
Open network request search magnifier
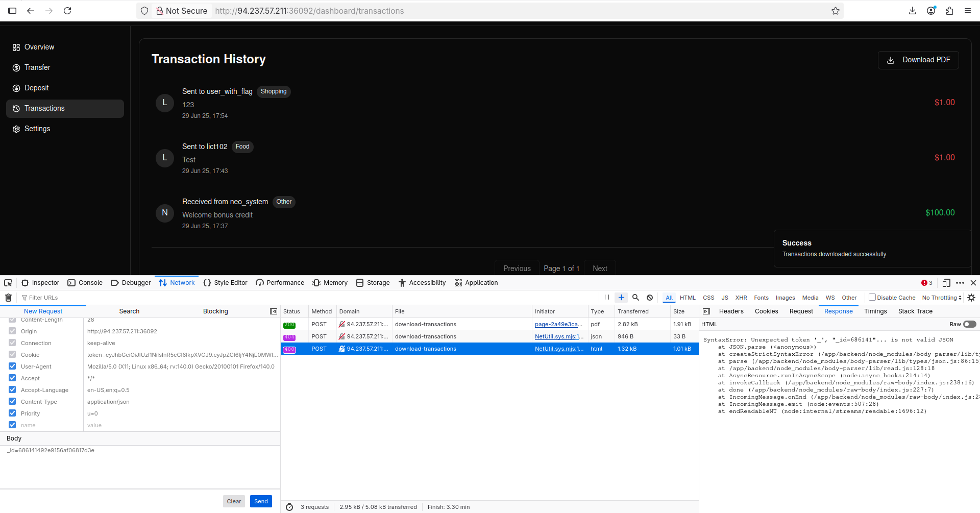click(635, 298)
